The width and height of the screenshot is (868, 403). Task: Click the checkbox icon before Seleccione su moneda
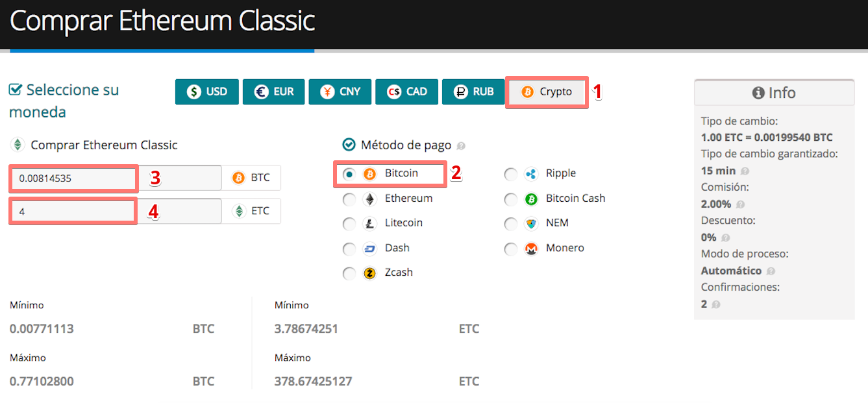[x=16, y=90]
